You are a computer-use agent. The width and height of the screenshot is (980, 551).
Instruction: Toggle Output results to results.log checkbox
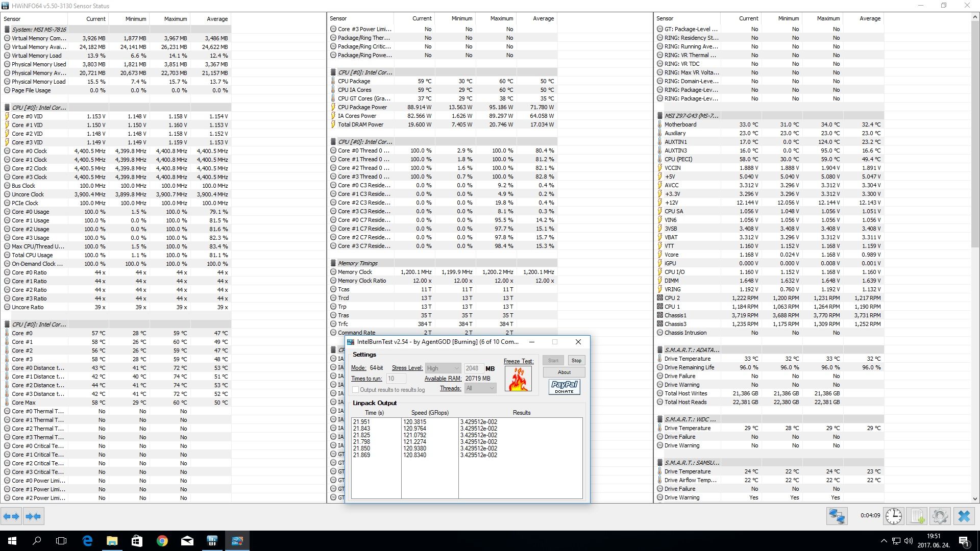[x=356, y=390]
